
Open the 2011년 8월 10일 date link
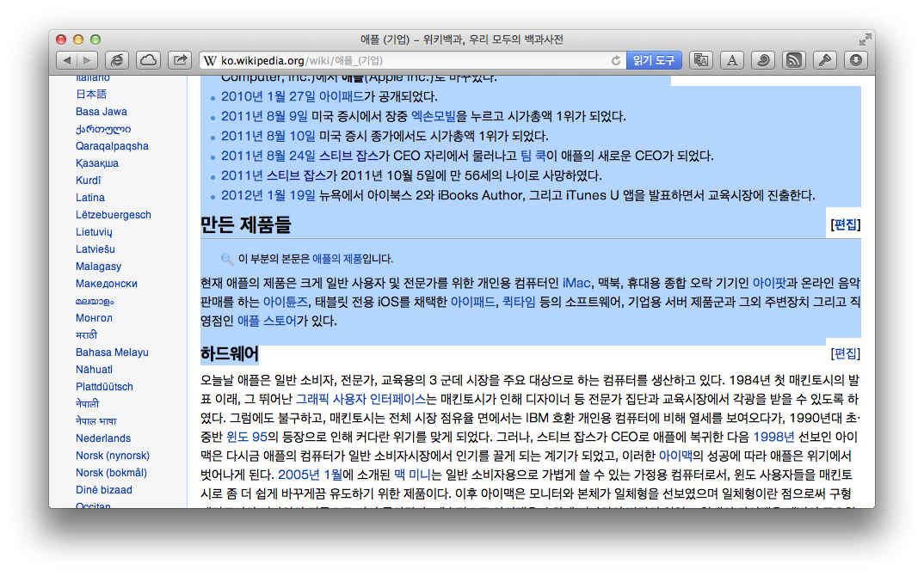click(x=268, y=136)
